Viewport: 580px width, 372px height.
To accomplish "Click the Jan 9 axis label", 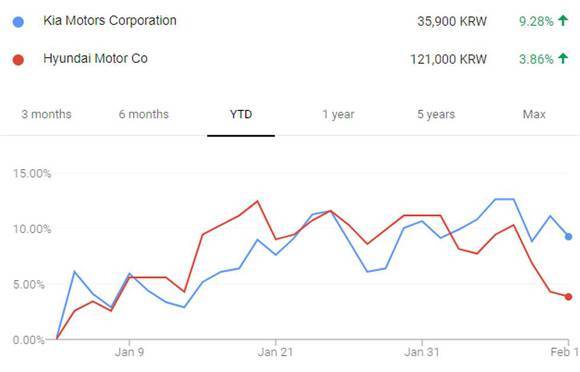I will [129, 352].
